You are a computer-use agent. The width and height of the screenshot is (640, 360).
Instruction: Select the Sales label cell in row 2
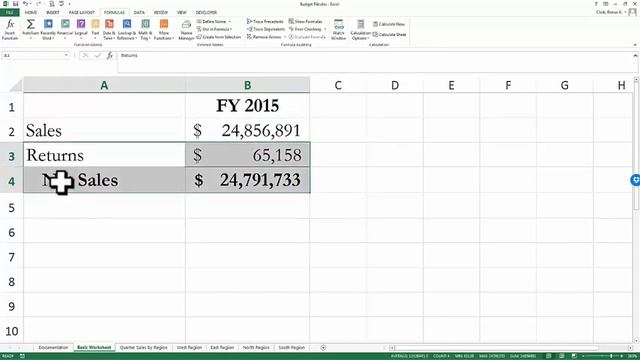tap(104, 131)
